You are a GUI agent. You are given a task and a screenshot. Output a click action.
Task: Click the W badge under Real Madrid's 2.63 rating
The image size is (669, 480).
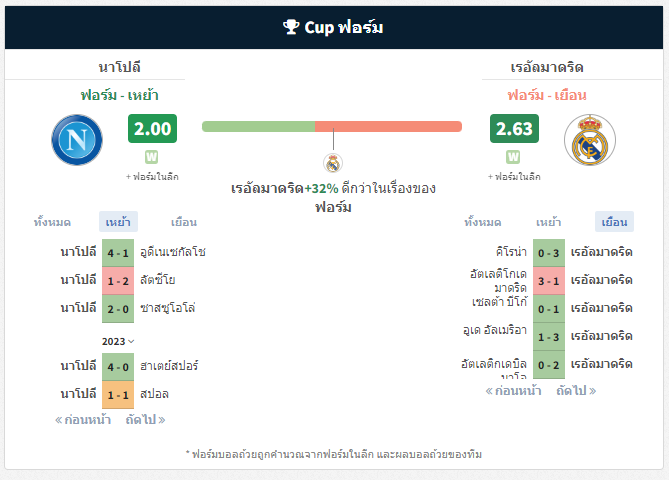click(513, 157)
